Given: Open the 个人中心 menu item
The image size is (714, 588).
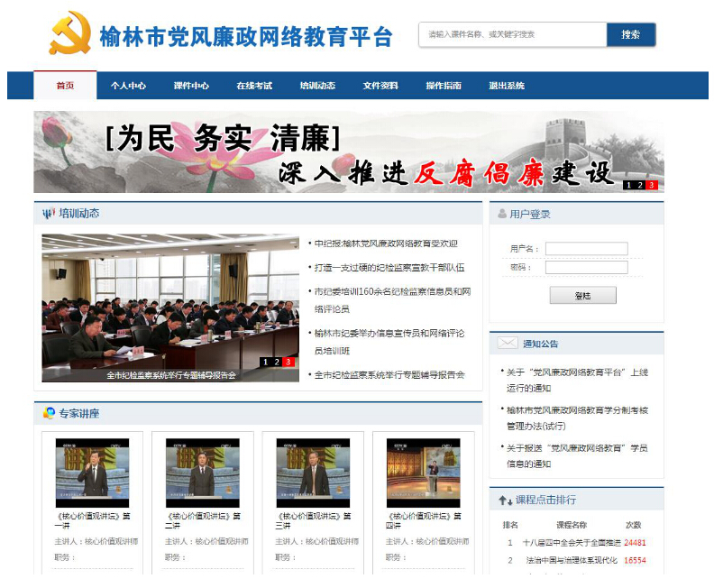Looking at the screenshot, I should pyautogui.click(x=128, y=86).
